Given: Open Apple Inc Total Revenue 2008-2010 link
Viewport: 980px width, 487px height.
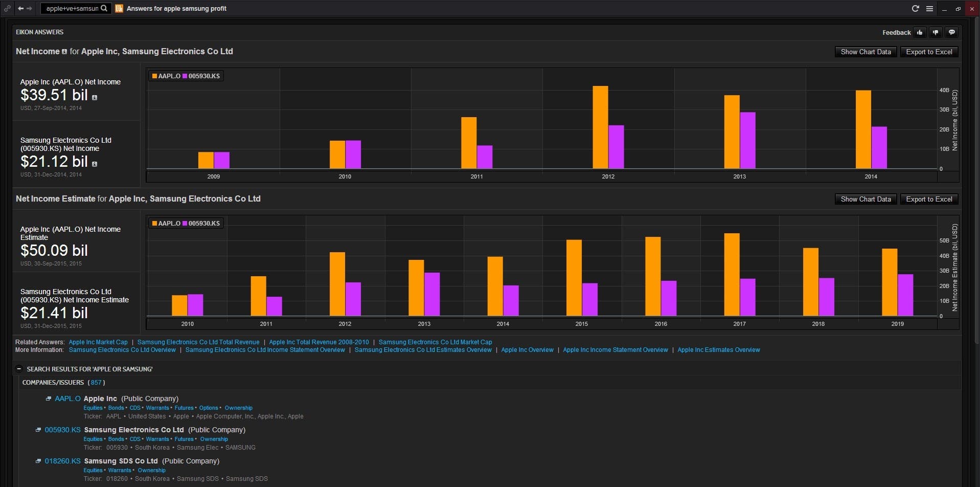Looking at the screenshot, I should [x=319, y=342].
